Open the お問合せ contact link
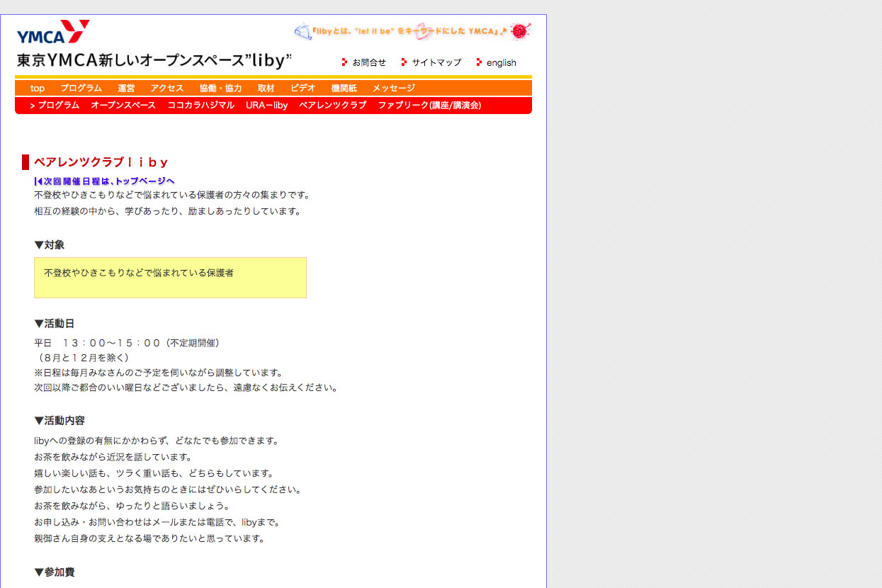 coord(369,62)
